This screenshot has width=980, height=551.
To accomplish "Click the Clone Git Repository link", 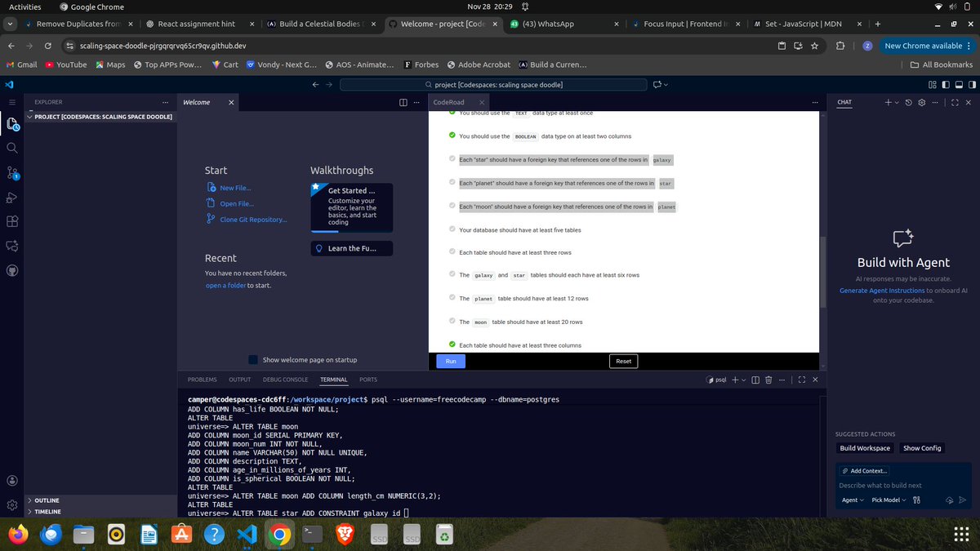I will 256,219.
